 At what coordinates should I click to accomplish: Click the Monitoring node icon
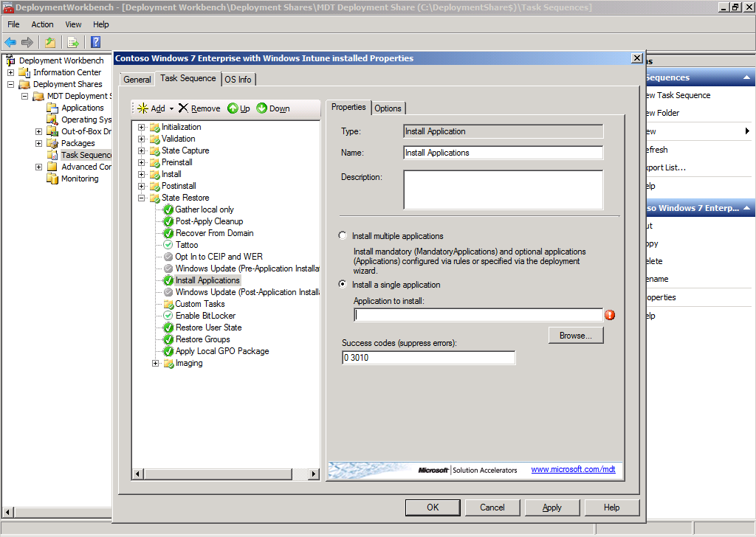pyautogui.click(x=52, y=179)
